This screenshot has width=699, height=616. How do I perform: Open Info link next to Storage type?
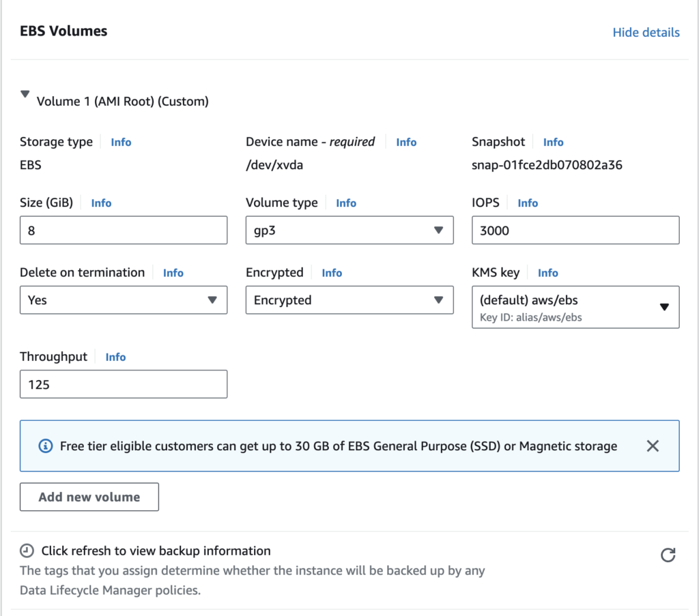click(121, 142)
